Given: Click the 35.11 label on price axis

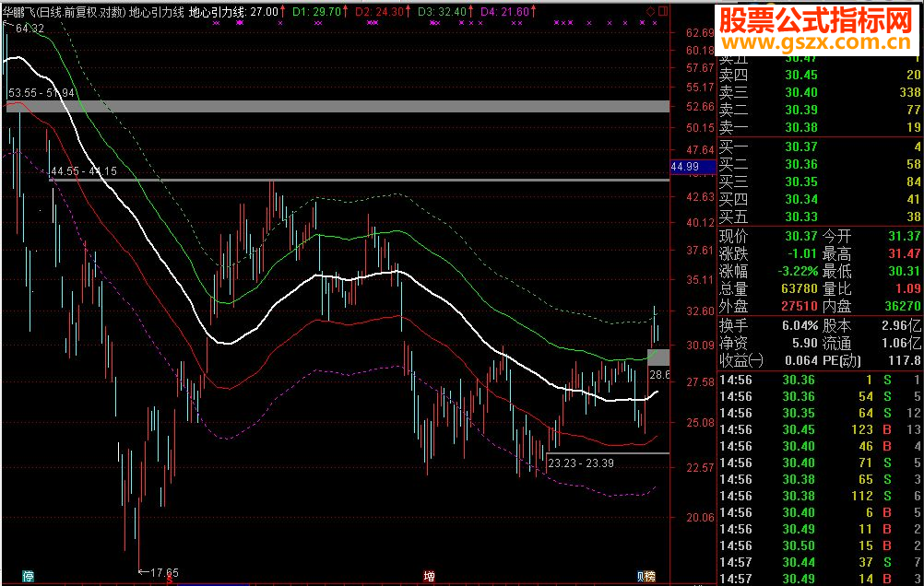Looking at the screenshot, I should pyautogui.click(x=700, y=280).
